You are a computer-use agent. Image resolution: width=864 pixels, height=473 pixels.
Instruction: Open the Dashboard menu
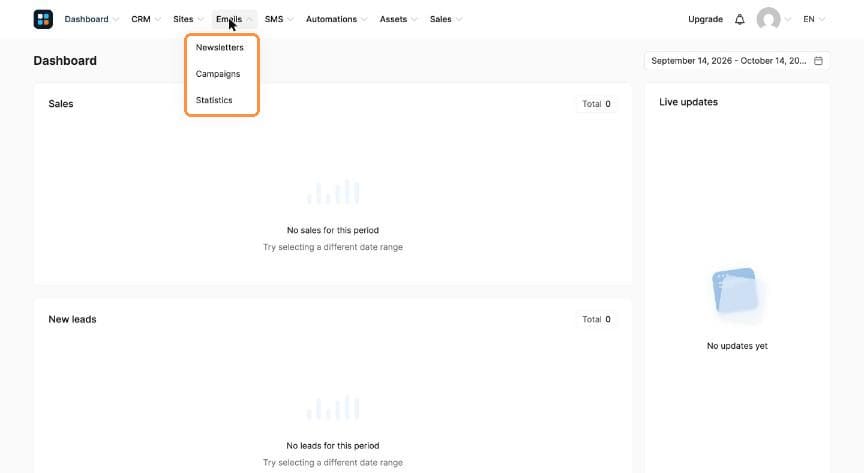[x=91, y=19]
